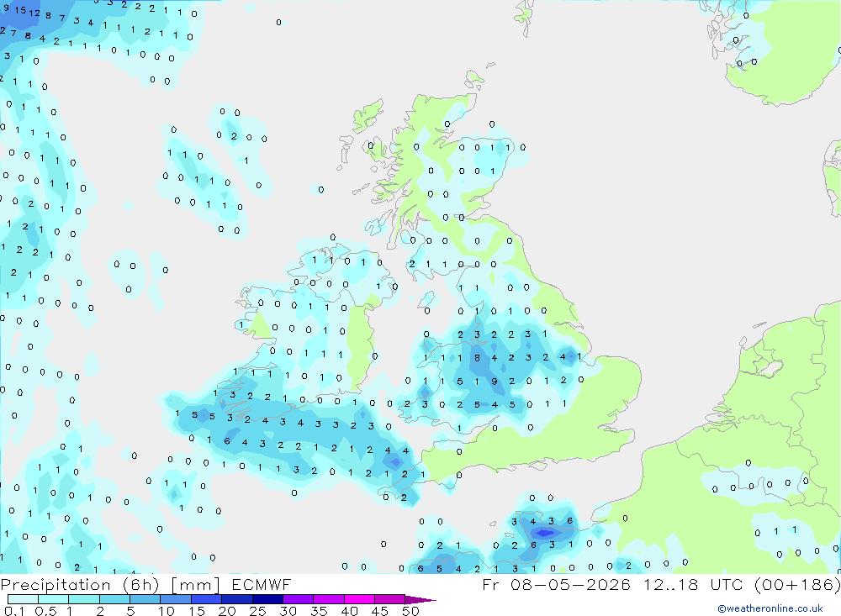The image size is (841, 616).
Task: Click the "[mm]" unit label
Action: [195, 585]
